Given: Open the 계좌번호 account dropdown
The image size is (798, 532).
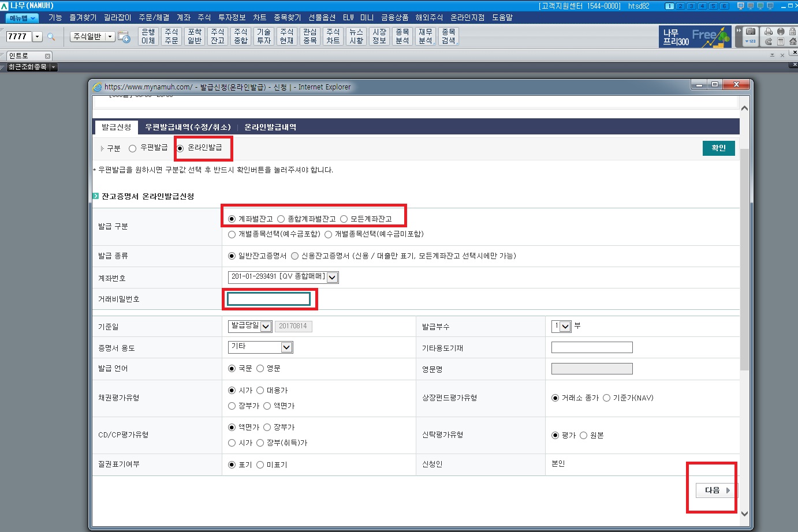Looking at the screenshot, I should tap(332, 278).
